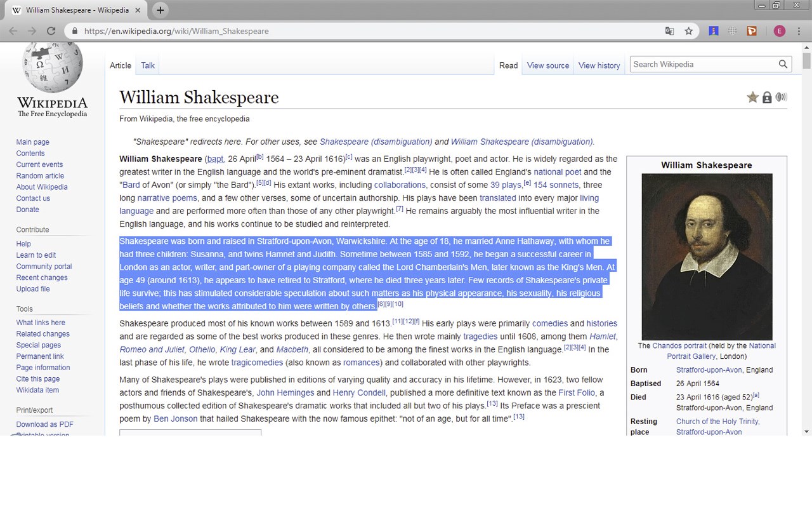Viewport: 812px width, 508px height.
Task: Open the Google Translate icon in address bar
Action: 669,31
